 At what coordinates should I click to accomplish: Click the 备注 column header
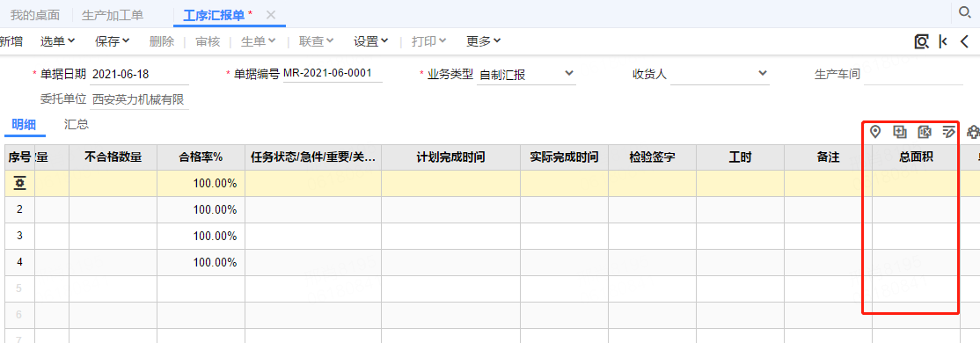828,157
